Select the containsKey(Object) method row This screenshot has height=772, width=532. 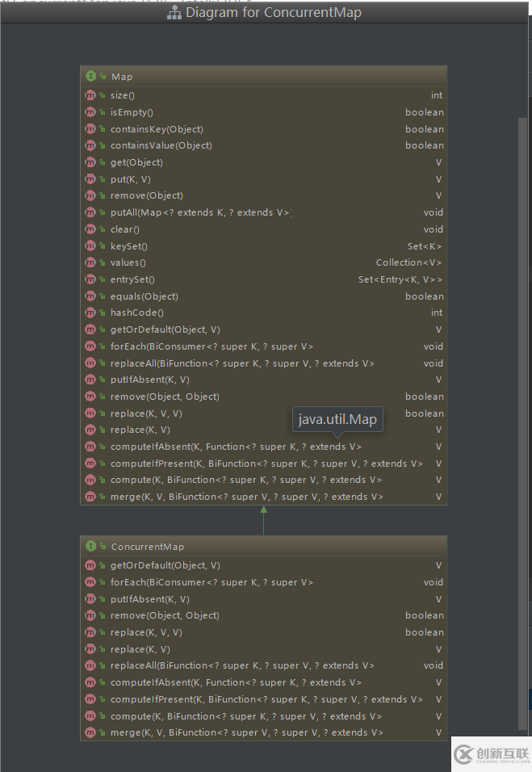coord(157,129)
